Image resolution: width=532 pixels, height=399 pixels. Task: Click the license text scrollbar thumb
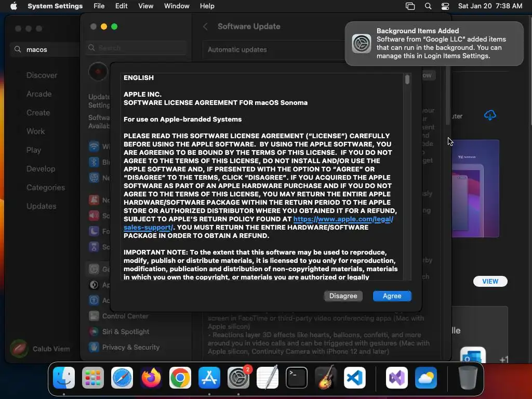(407, 79)
